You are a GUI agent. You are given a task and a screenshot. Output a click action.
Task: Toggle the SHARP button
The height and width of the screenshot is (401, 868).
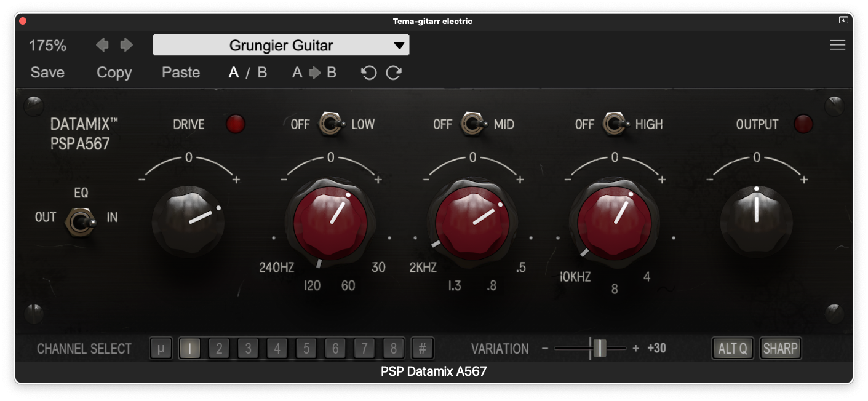(x=780, y=349)
